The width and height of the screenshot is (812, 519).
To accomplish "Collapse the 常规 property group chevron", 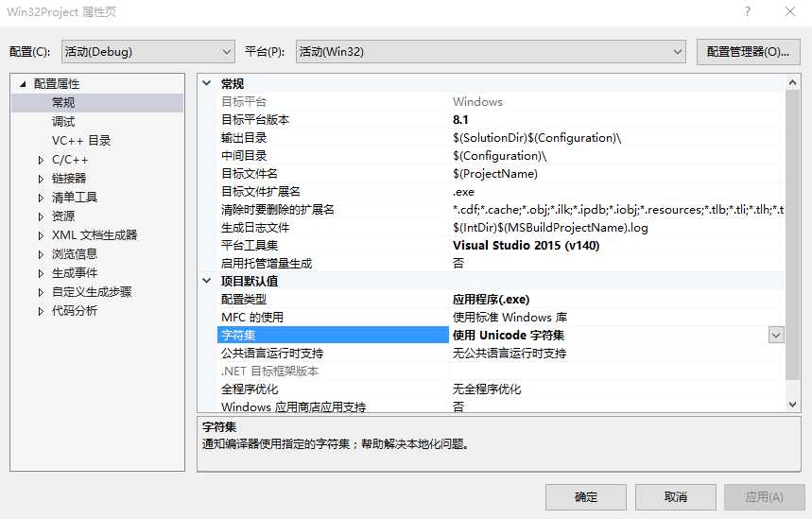I will [x=207, y=83].
